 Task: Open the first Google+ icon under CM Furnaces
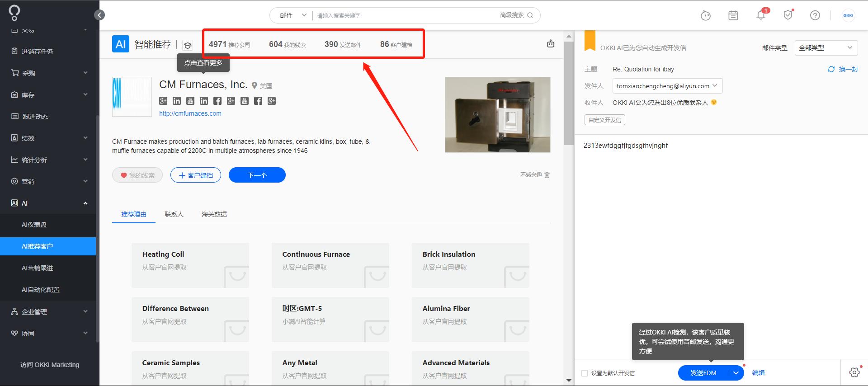tap(163, 101)
